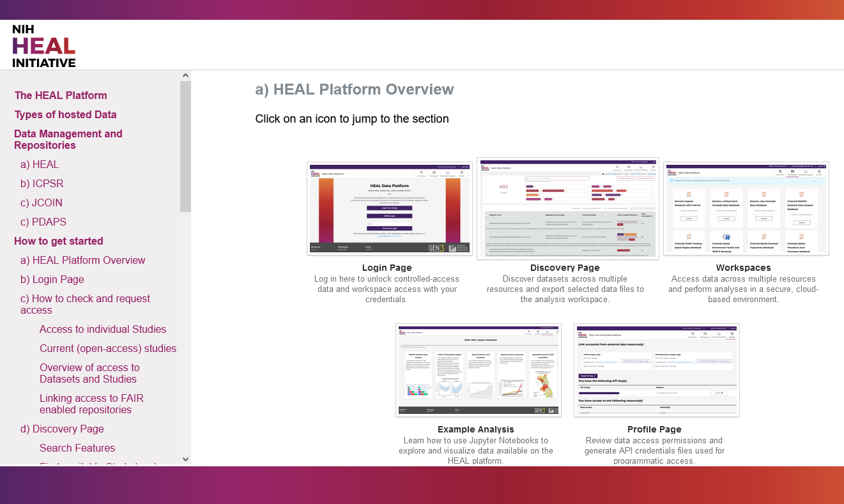Screen dimensions: 844x504
Task: Go to The HEAL Platform section
Action: tap(61, 95)
